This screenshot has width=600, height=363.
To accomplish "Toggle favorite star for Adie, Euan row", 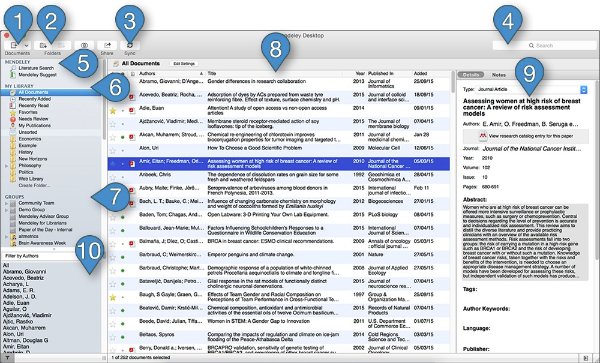I will tap(112, 111).
